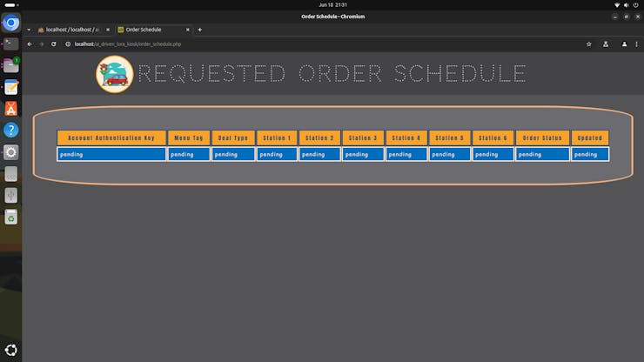Open Files manager in the dock
Image resolution: width=644 pixels, height=362 pixels.
pyautogui.click(x=11, y=65)
